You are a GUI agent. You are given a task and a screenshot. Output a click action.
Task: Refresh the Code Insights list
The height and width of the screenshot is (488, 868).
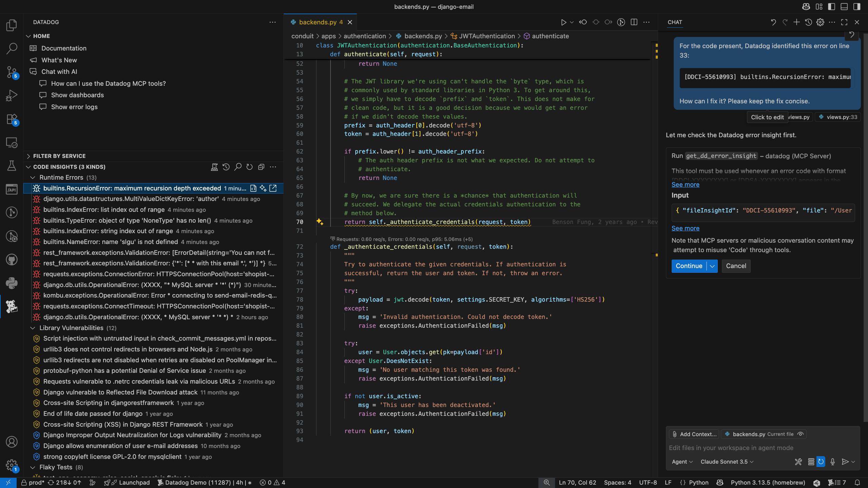point(250,167)
